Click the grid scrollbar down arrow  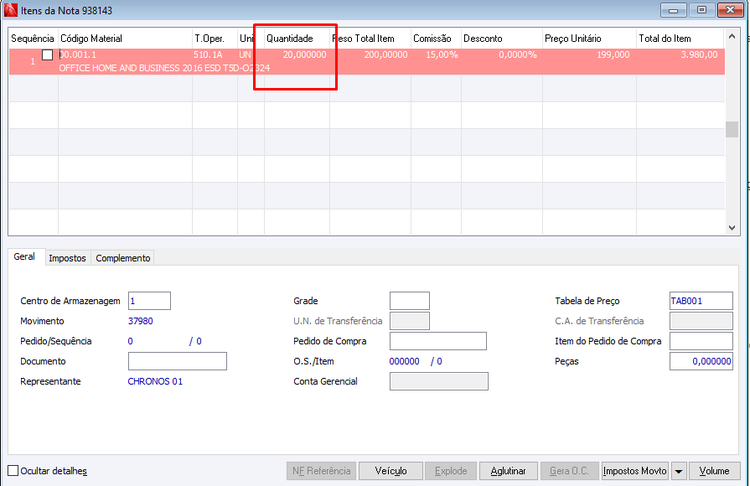(732, 228)
